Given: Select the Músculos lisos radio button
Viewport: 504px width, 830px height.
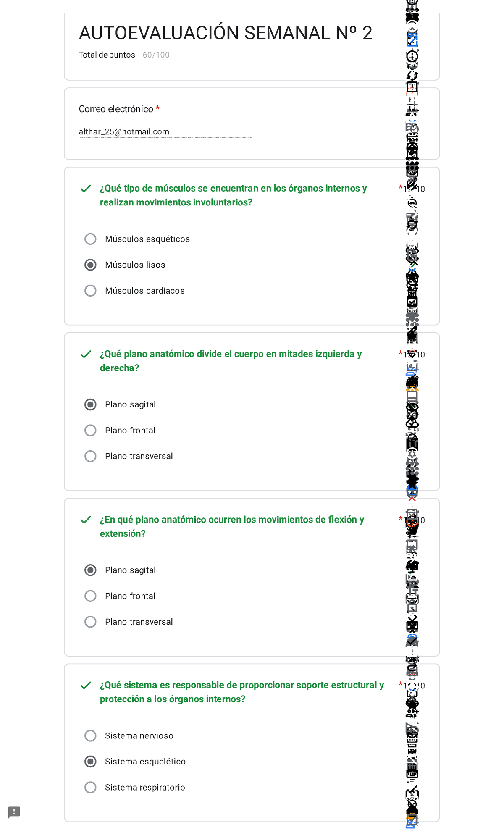Looking at the screenshot, I should pos(90,265).
